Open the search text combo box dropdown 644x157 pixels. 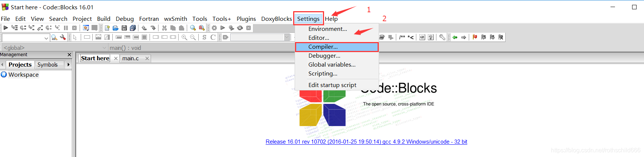(46, 38)
